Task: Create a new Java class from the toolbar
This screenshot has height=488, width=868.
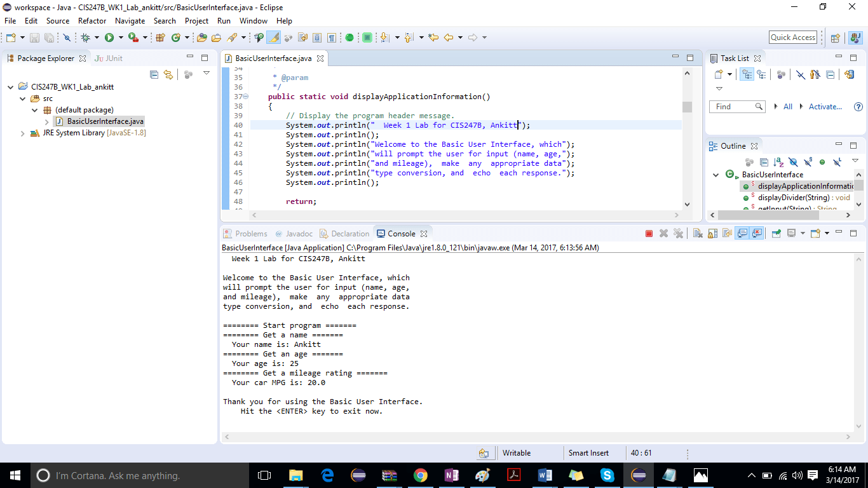Action: click(x=176, y=37)
